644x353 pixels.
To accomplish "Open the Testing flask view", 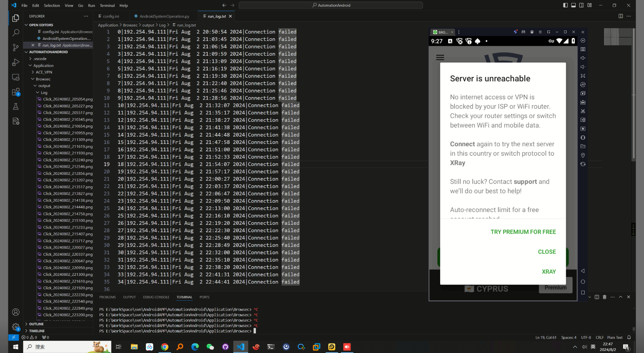I will click(16, 107).
